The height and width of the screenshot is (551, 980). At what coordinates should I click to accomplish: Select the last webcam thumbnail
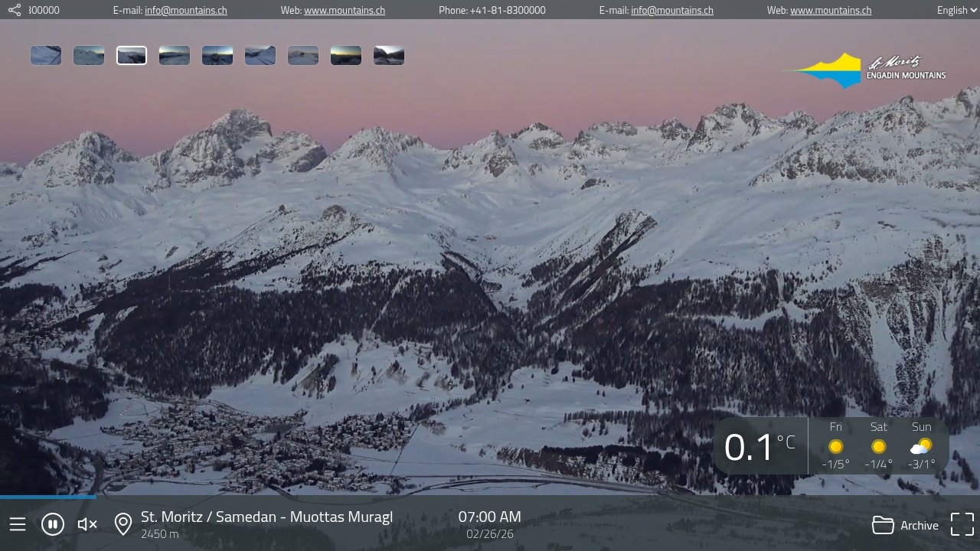(x=389, y=56)
